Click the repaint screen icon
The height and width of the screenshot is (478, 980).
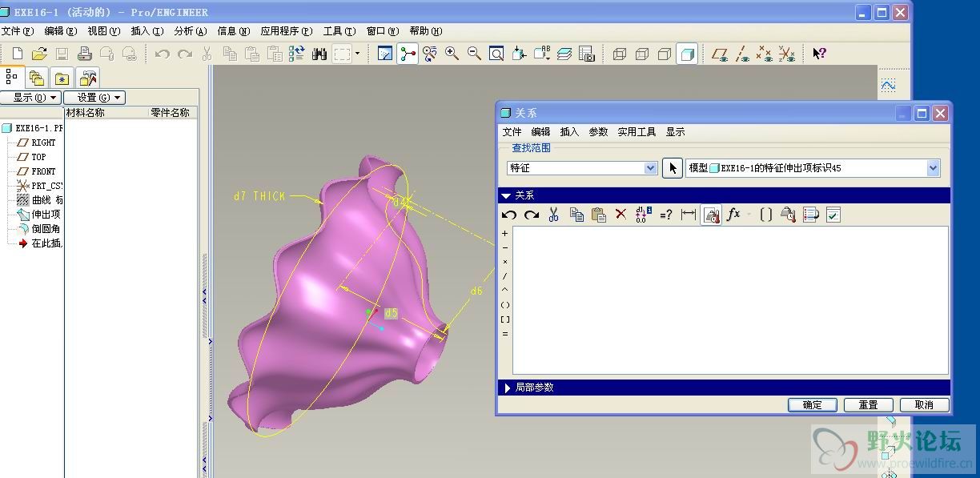tap(385, 54)
